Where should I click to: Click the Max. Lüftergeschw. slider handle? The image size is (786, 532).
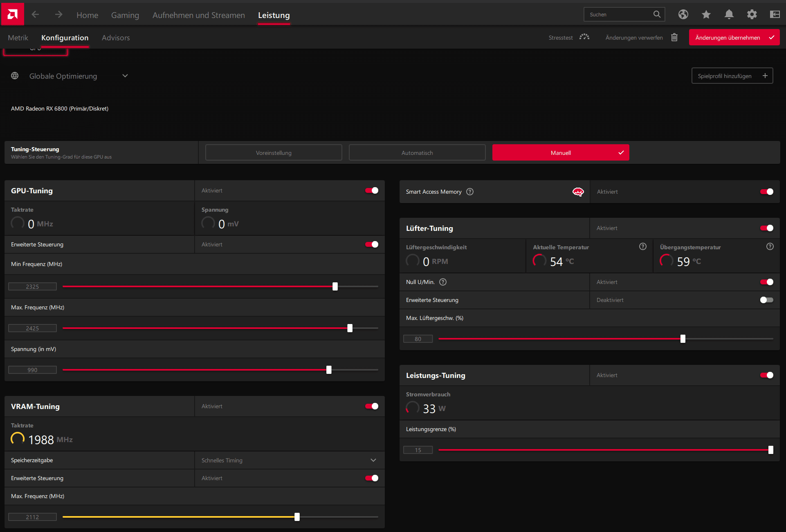(683, 339)
